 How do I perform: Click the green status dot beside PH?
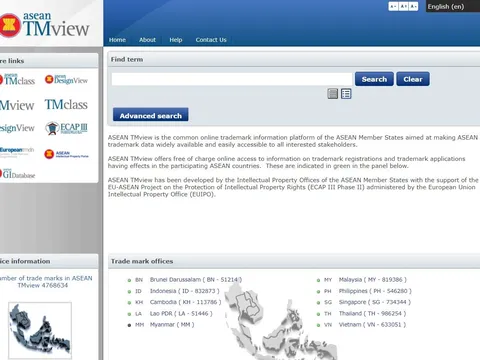[318, 292]
